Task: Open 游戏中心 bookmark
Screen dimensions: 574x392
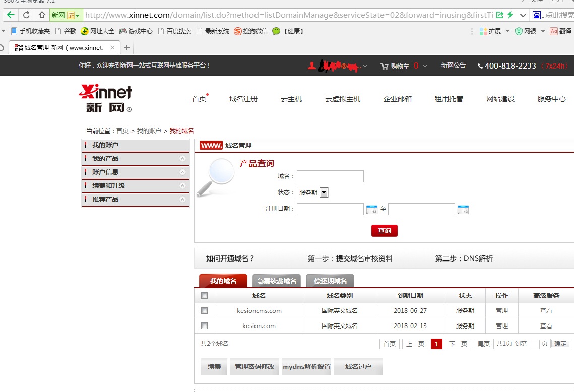Action: point(136,31)
